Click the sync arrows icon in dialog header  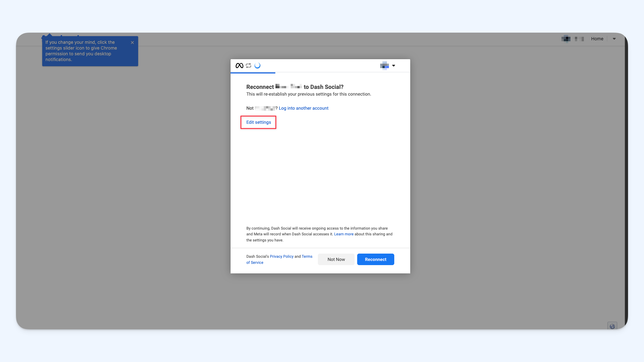point(248,66)
